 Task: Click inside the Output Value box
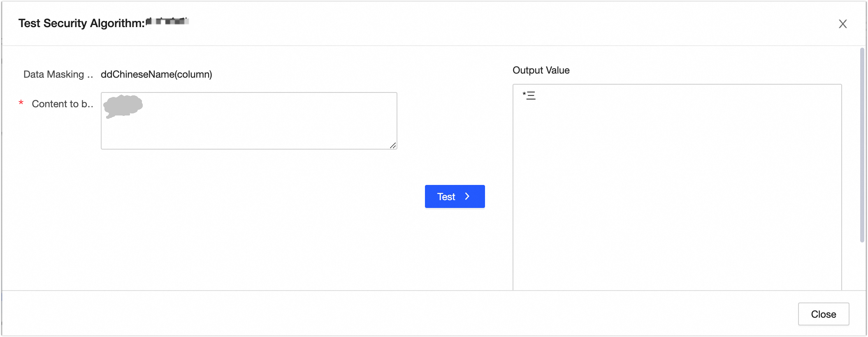click(x=677, y=164)
